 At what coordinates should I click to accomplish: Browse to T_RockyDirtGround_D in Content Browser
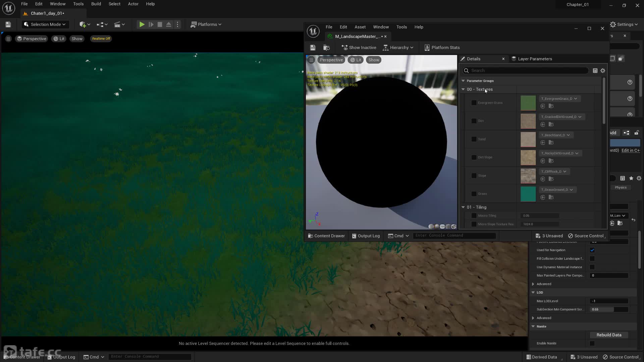coord(551,161)
